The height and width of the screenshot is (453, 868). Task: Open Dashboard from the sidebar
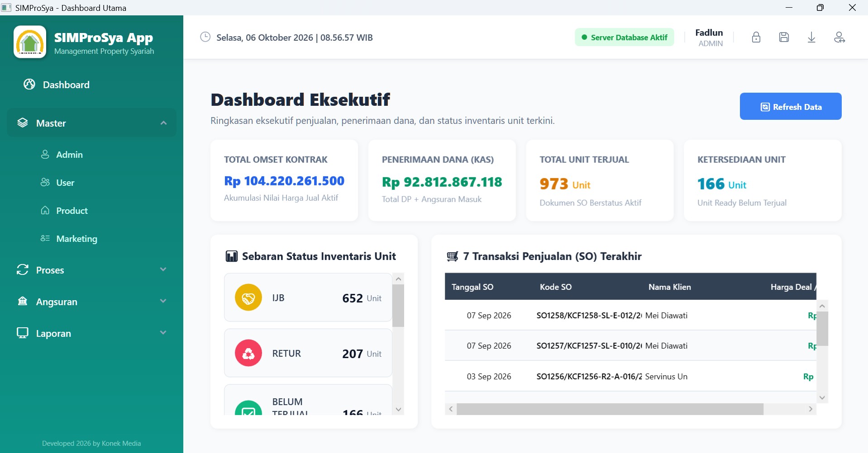(92, 85)
